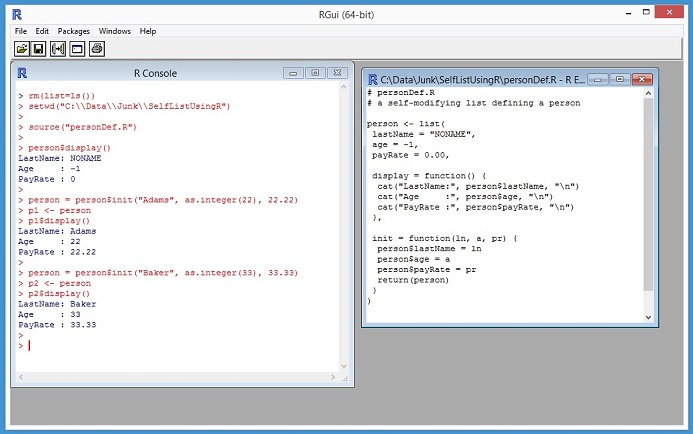
Task: Maximize the R Console window
Action: point(314,73)
